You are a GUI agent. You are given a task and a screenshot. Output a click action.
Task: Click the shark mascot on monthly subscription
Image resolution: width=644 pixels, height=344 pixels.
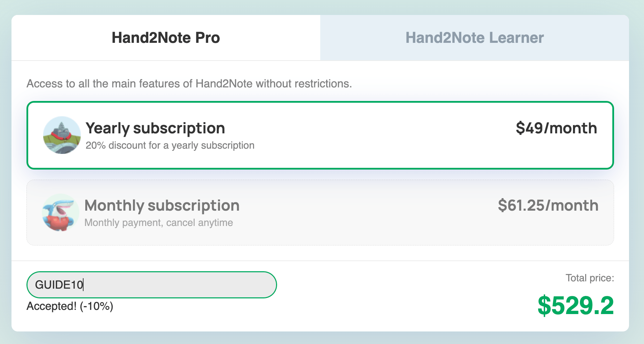click(60, 212)
